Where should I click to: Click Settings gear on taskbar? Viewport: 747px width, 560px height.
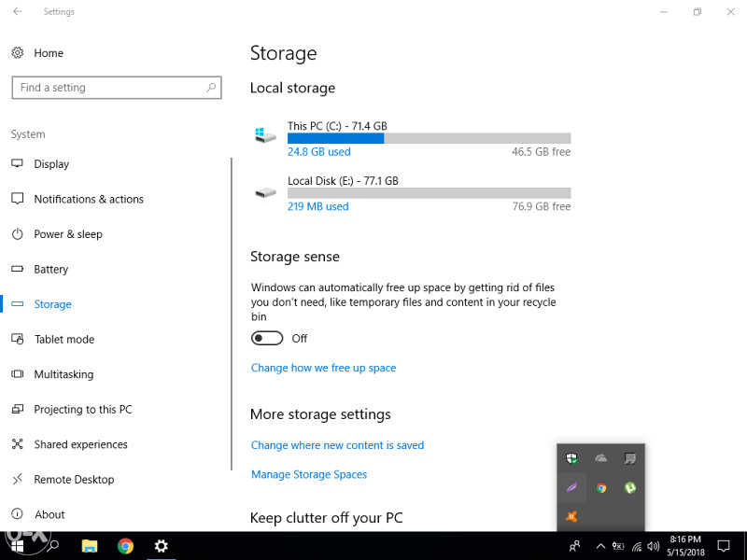161,546
